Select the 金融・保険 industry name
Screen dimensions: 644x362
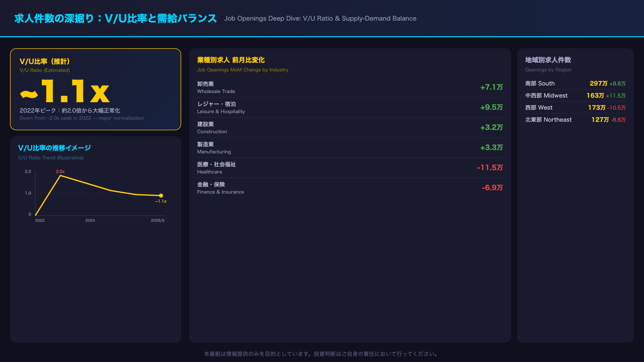[x=211, y=185]
